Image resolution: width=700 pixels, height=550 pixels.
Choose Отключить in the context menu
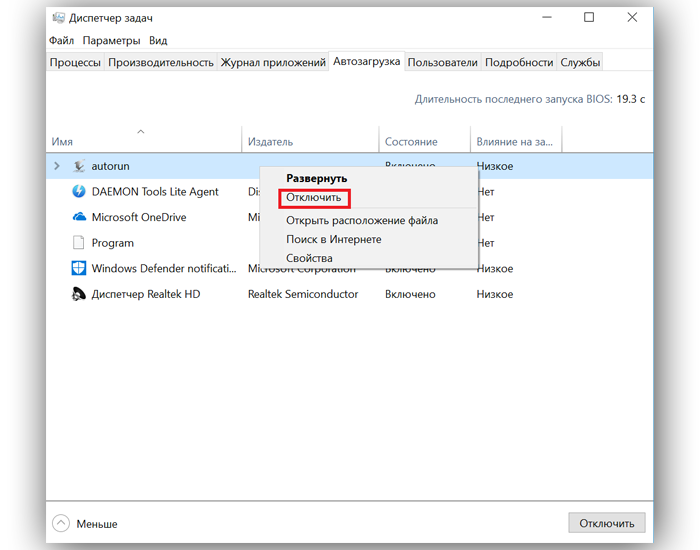pos(313,198)
